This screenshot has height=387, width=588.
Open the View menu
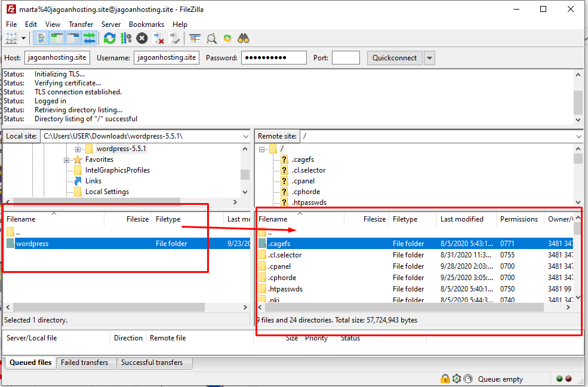click(x=53, y=24)
